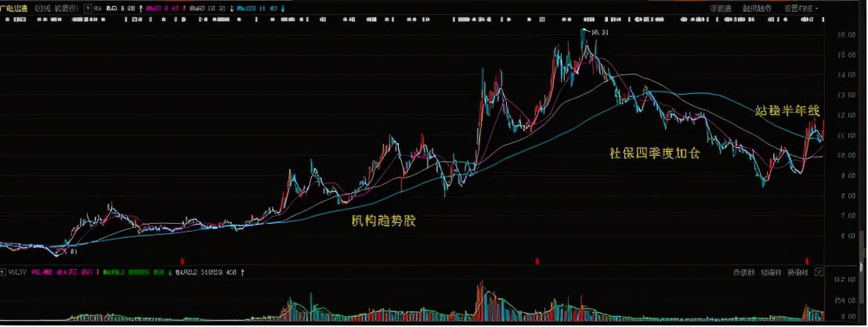Click the arrow icon ending the volume readout
This screenshot has width=868, height=327.
click(243, 272)
